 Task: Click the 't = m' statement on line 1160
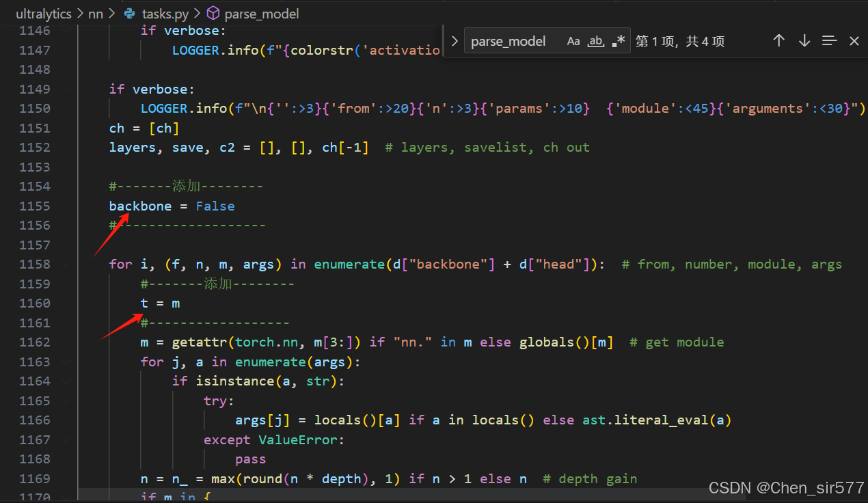pyautogui.click(x=161, y=303)
